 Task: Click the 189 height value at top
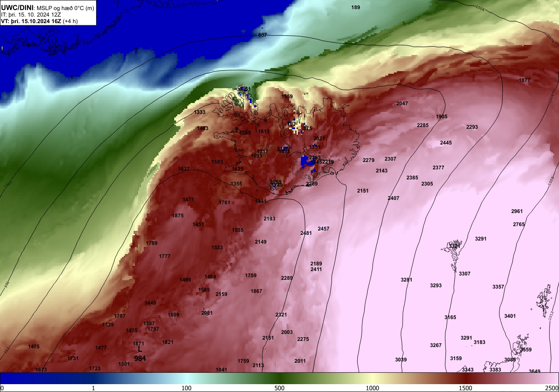pos(356,7)
